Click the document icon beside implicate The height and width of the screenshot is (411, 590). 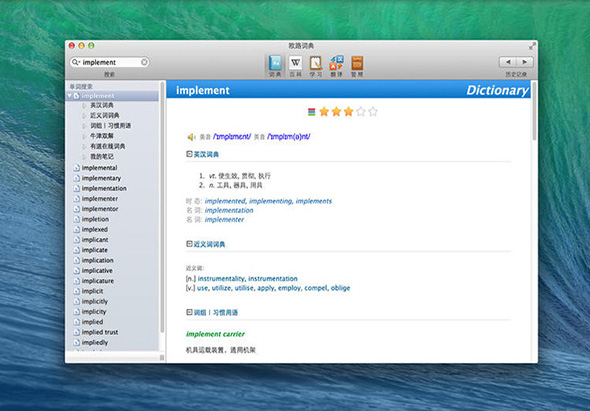coord(76,250)
